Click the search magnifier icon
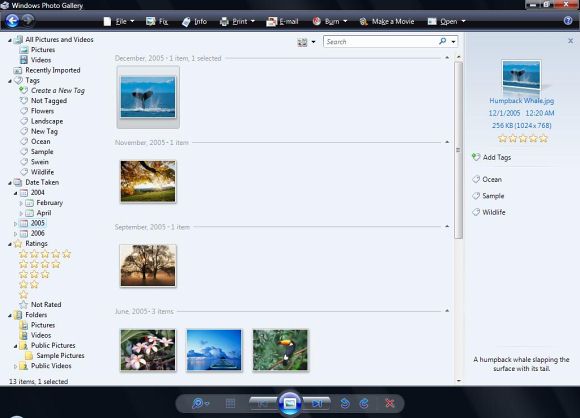 (x=442, y=41)
